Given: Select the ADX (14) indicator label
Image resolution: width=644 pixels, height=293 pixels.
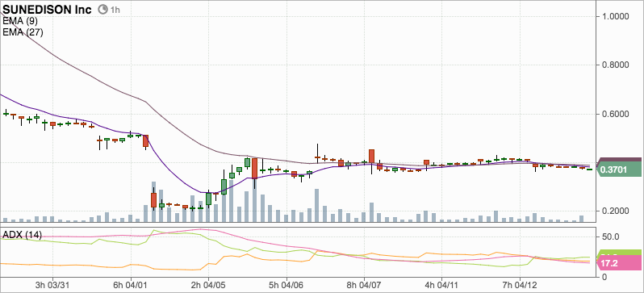Looking at the screenshot, I should pyautogui.click(x=22, y=235).
